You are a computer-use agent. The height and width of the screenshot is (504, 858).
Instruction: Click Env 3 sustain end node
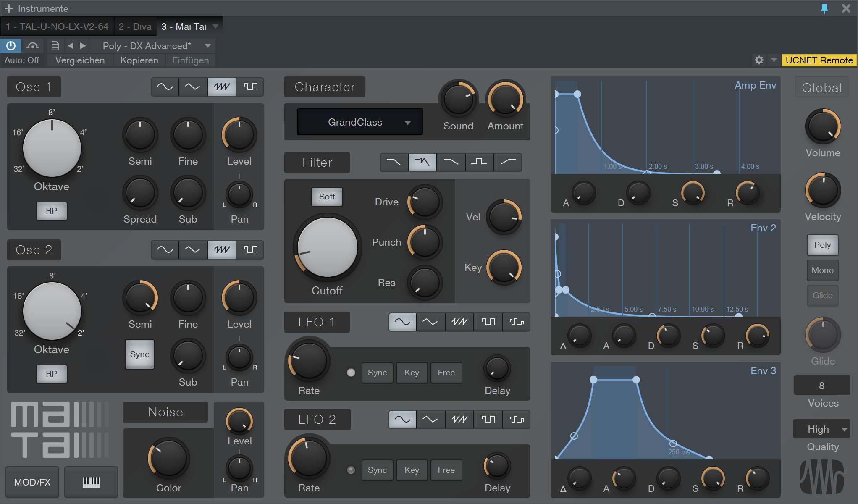[636, 380]
